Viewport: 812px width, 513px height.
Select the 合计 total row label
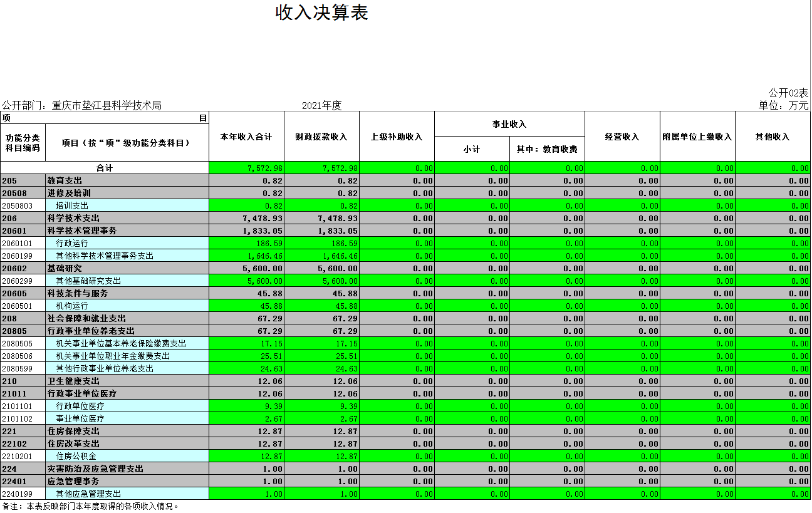105,168
